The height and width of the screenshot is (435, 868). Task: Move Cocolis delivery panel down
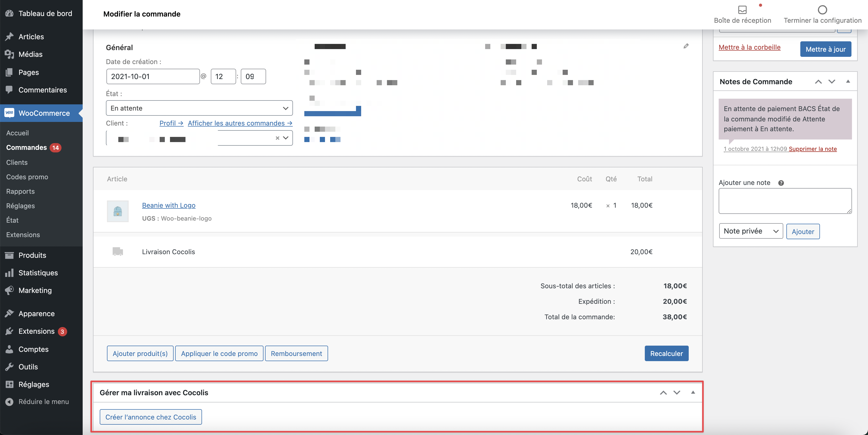(x=677, y=393)
